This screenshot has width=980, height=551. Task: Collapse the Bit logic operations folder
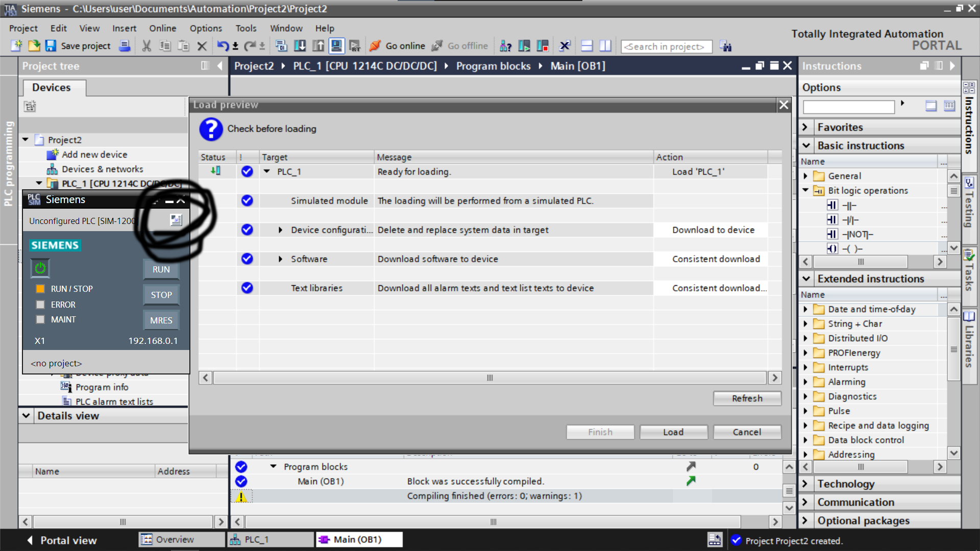pos(805,190)
